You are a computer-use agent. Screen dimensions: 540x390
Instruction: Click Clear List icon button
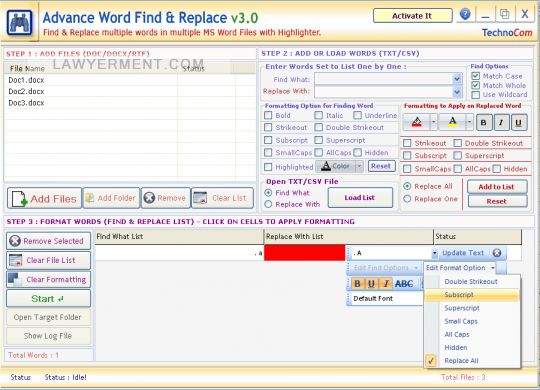pyautogui.click(x=222, y=198)
